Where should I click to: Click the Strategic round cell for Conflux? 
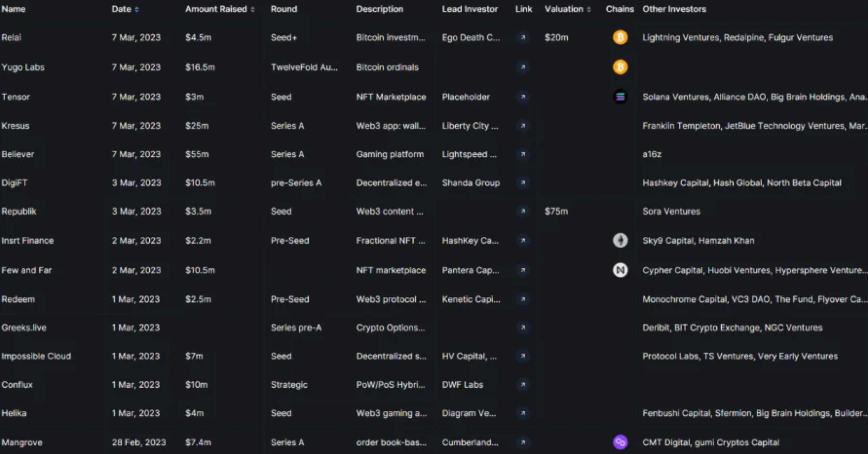point(289,384)
